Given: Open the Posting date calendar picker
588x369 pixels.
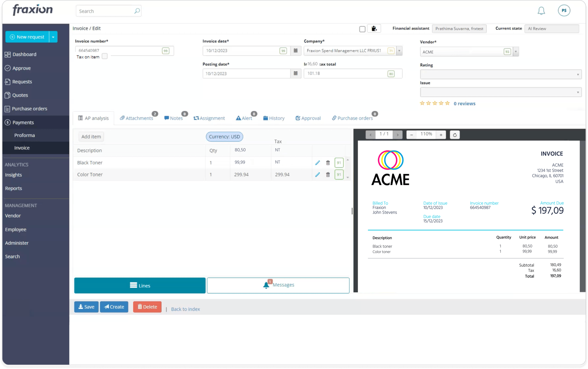Looking at the screenshot, I should [x=296, y=73].
